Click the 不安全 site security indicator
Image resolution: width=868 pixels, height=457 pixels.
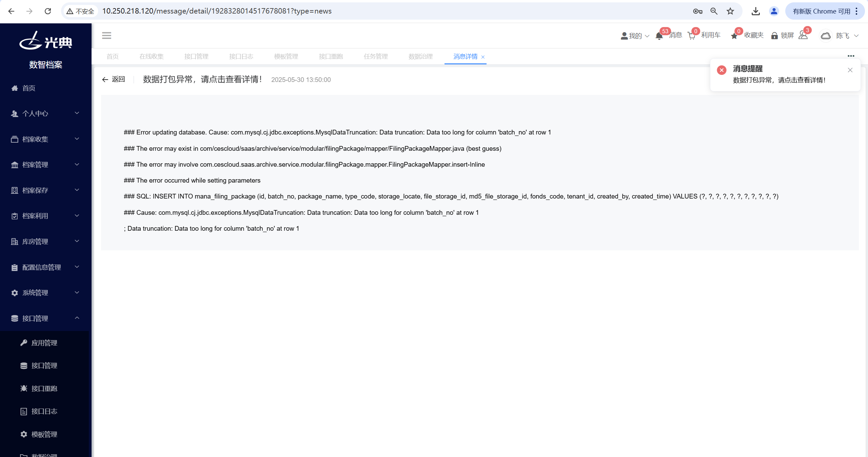pyautogui.click(x=81, y=11)
